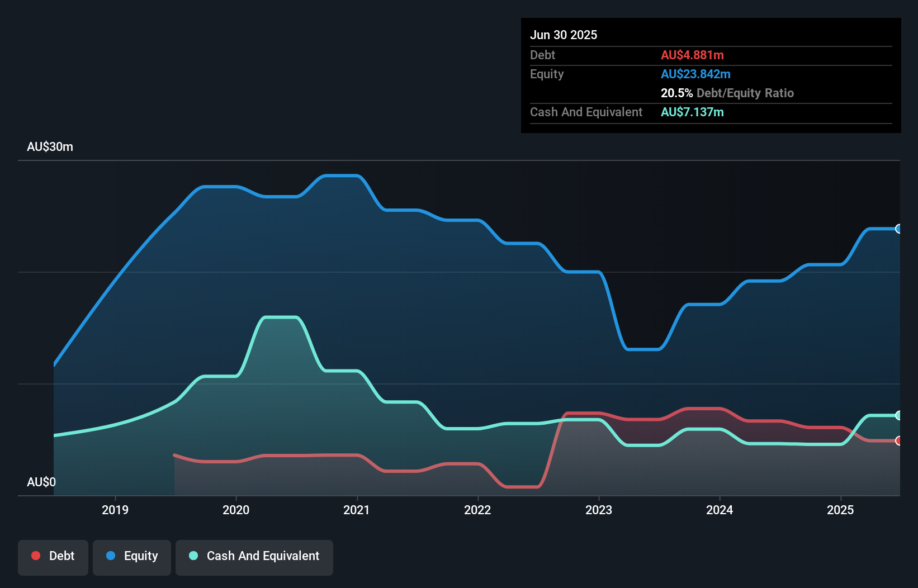Toggle the Debt series visibility
918x588 pixels.
tap(53, 556)
